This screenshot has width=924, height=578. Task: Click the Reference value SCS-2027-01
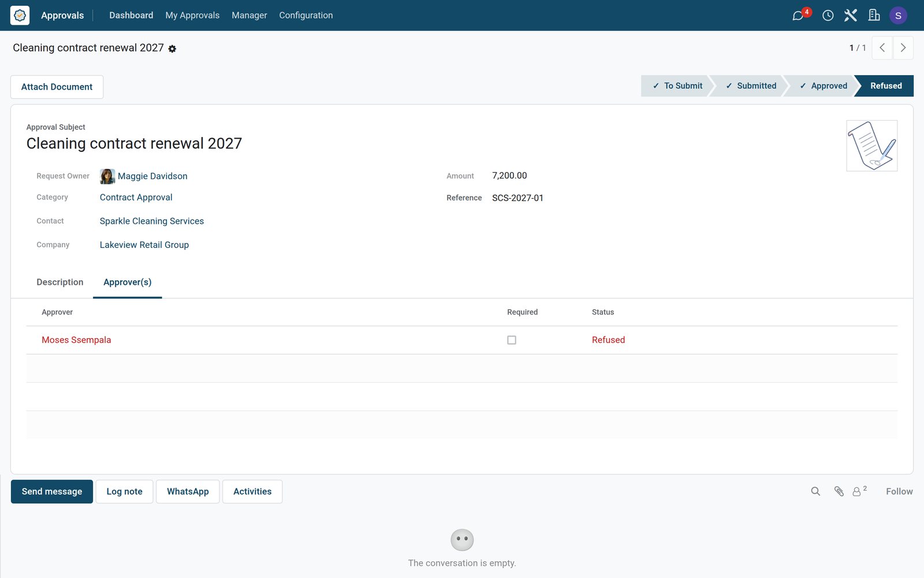(x=517, y=198)
